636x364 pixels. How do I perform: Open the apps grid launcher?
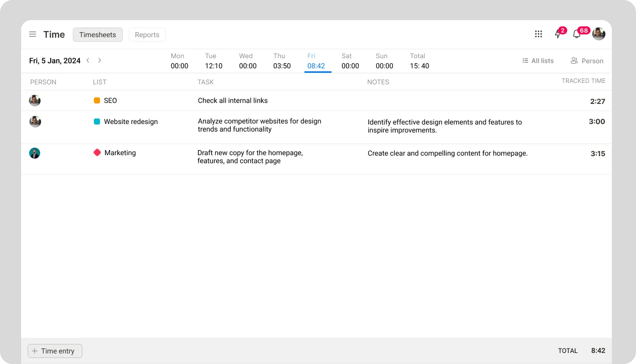coord(539,34)
